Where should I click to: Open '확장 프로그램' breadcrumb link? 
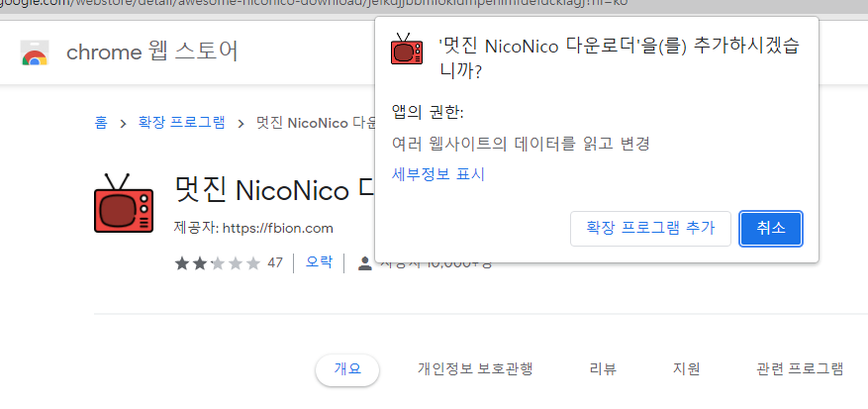coord(181,123)
